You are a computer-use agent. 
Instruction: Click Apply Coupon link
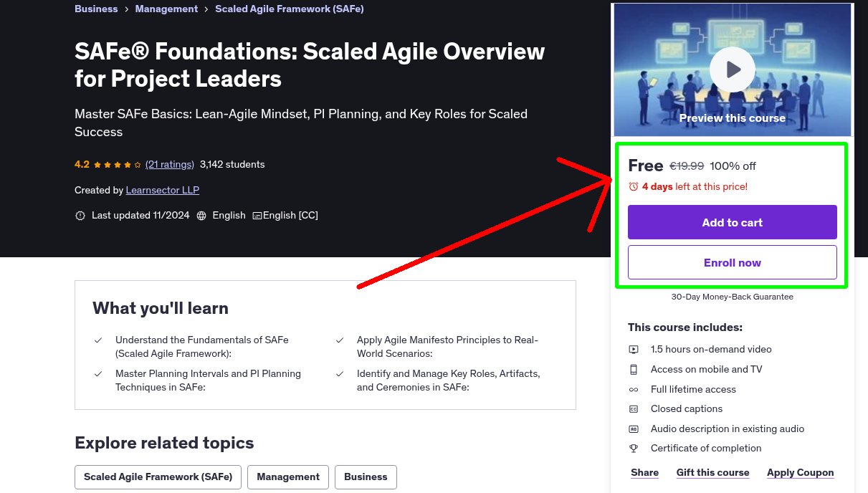[x=801, y=472]
